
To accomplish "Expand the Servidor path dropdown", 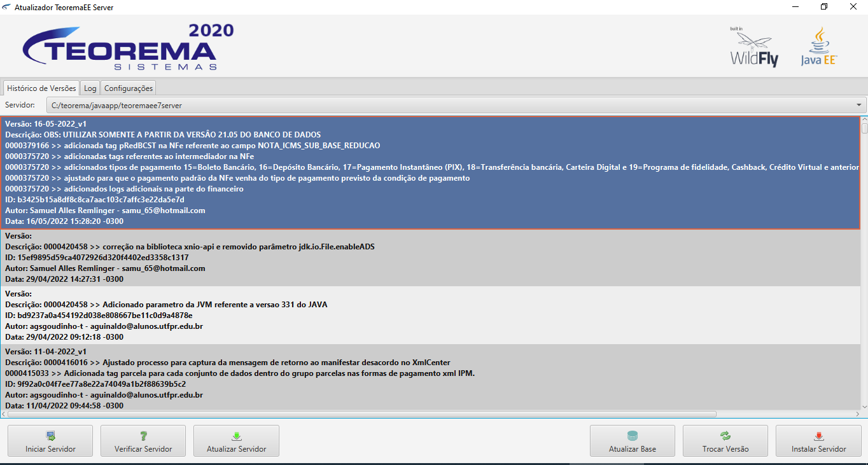I will tap(859, 105).
